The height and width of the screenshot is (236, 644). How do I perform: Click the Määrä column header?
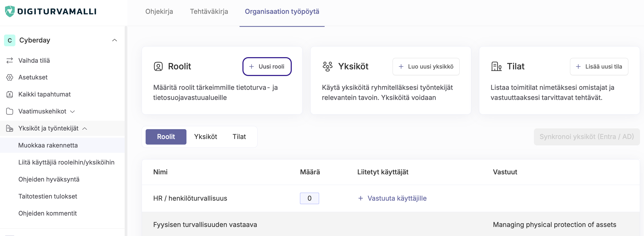[x=310, y=172]
